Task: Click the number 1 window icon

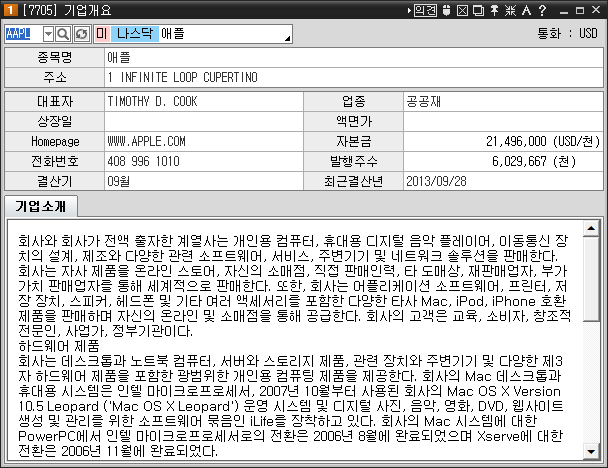Action: click(x=10, y=9)
